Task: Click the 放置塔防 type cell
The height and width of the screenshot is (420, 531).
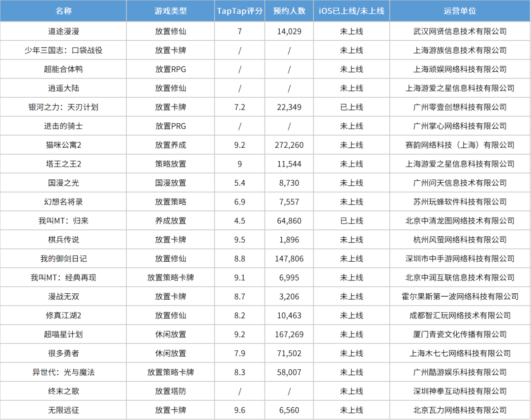Action: [x=170, y=391]
